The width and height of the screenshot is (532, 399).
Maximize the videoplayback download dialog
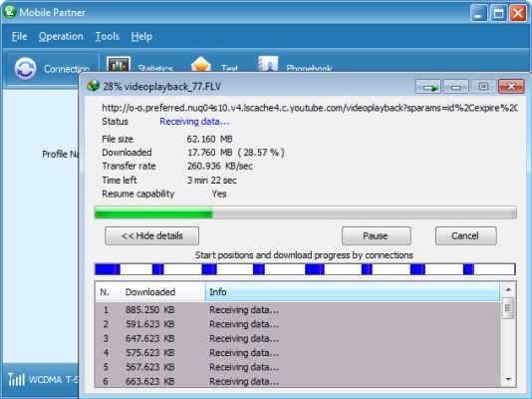[483, 87]
